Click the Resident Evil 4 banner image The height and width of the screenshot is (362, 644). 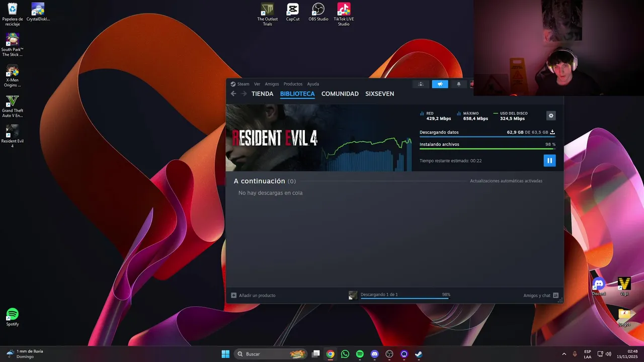274,138
